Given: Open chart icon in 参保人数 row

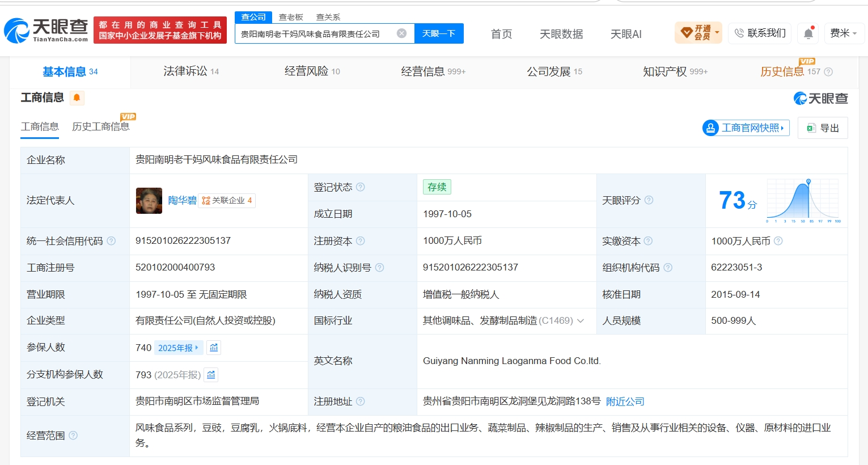Looking at the screenshot, I should tap(214, 348).
